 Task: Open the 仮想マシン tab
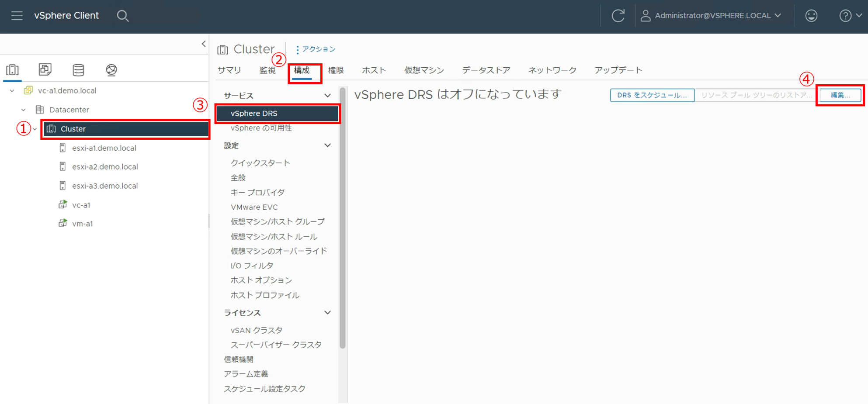(x=424, y=70)
